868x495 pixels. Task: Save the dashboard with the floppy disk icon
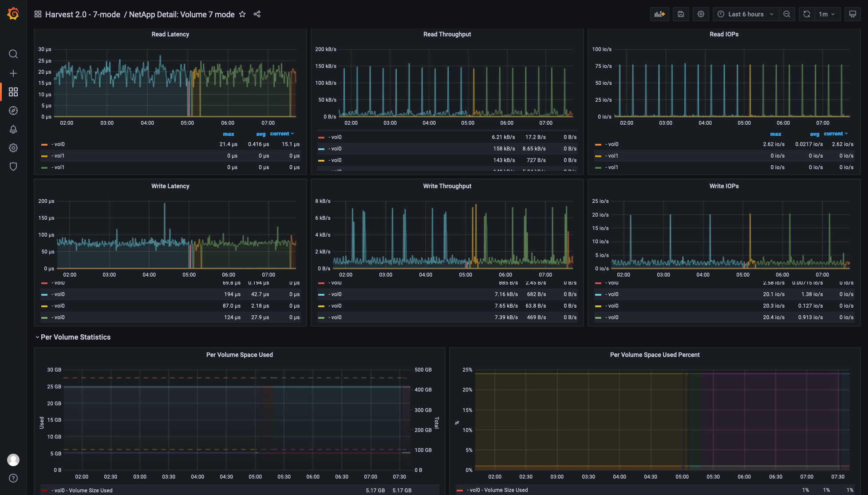pyautogui.click(x=681, y=14)
